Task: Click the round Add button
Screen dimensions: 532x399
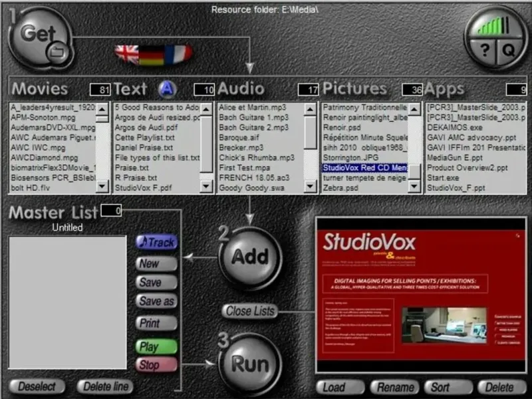Action: pyautogui.click(x=250, y=257)
